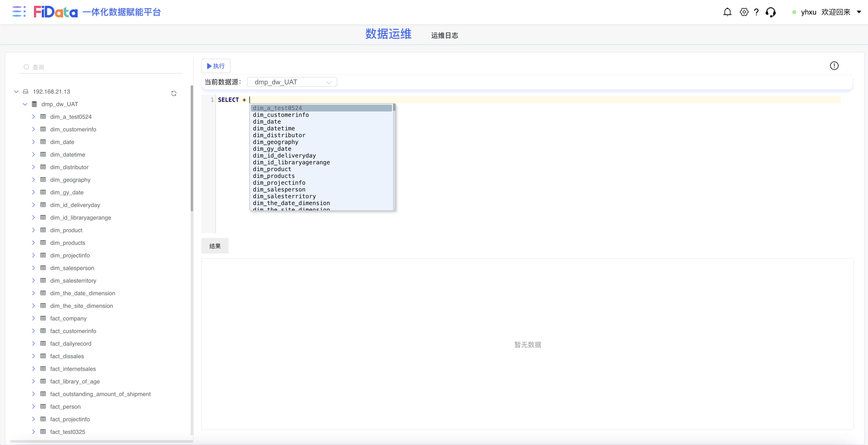868x445 pixels.
Task: Click the autocomplete list scrollbar thumb
Action: tap(394, 108)
